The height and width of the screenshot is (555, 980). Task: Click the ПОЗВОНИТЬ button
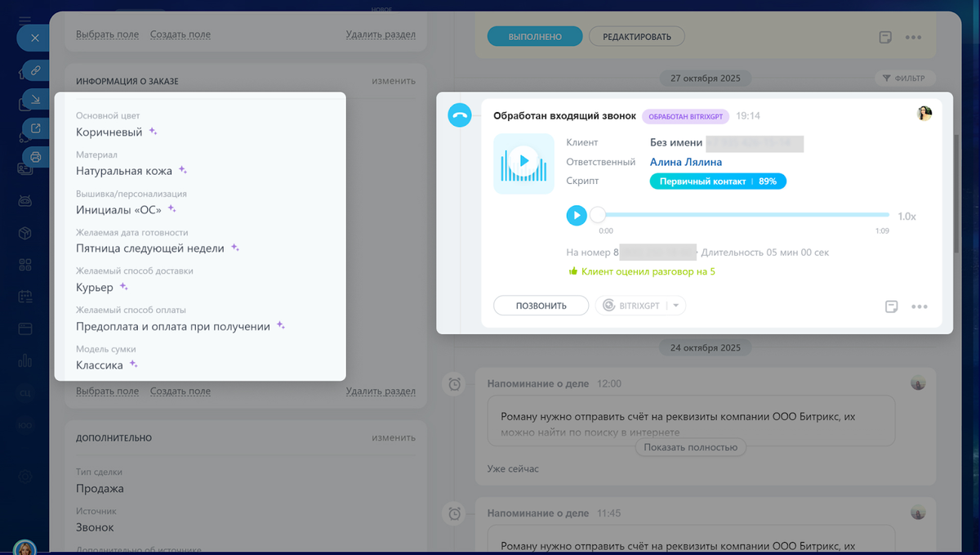coord(541,306)
